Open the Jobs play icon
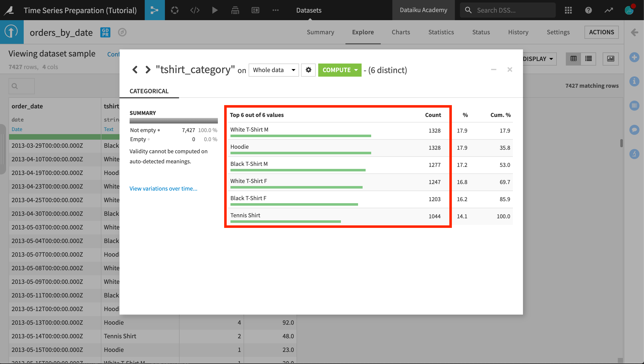 215,10
